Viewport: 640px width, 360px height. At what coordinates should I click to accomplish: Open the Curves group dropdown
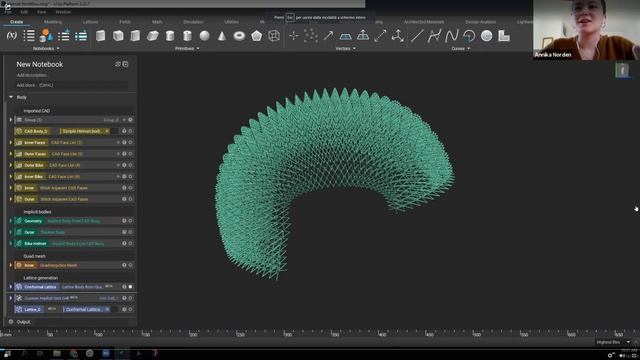pyautogui.click(x=460, y=49)
